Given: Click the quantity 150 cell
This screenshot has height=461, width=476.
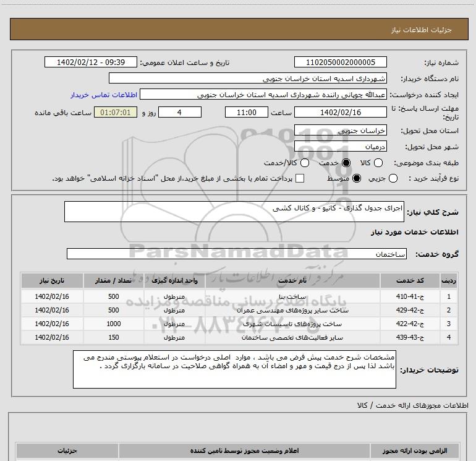Looking at the screenshot, I should tap(114, 337).
